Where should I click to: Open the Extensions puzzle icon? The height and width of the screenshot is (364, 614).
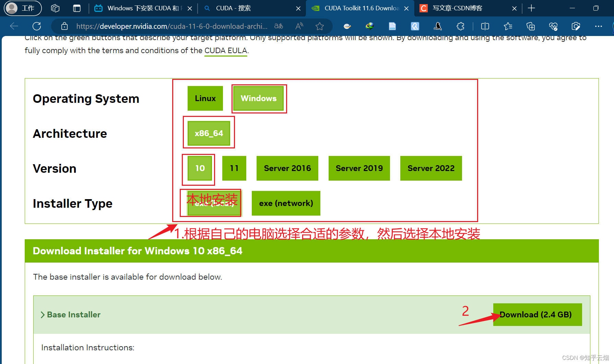pos(460,26)
